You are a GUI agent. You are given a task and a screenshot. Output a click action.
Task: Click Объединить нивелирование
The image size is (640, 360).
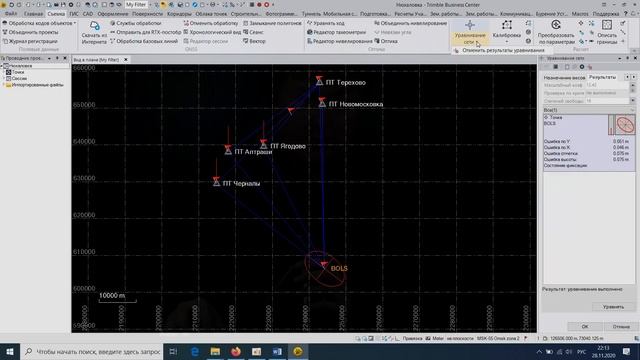[411, 23]
